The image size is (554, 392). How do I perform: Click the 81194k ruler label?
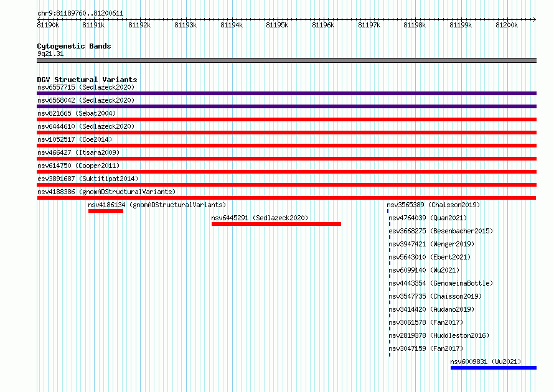point(232,25)
